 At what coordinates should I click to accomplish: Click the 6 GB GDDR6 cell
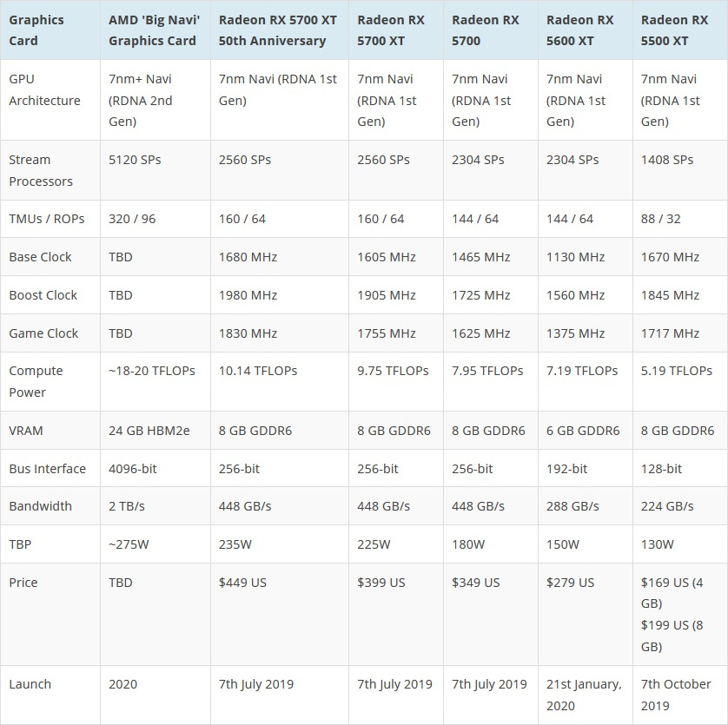[585, 431]
